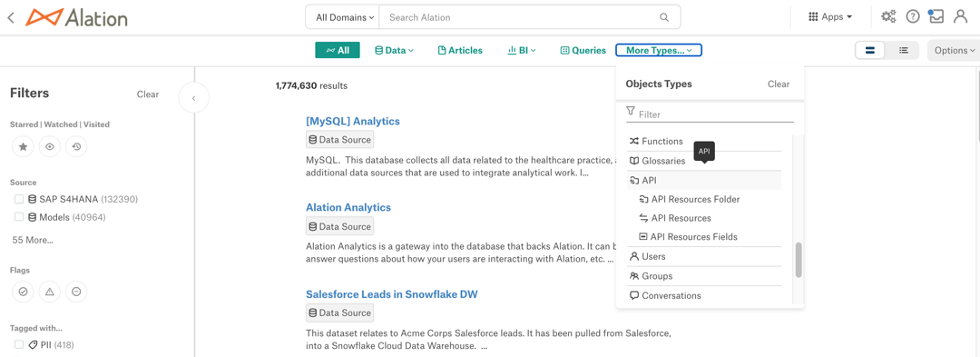Expand the BI type dropdown
Screen dimensions: 980x357
point(522,50)
